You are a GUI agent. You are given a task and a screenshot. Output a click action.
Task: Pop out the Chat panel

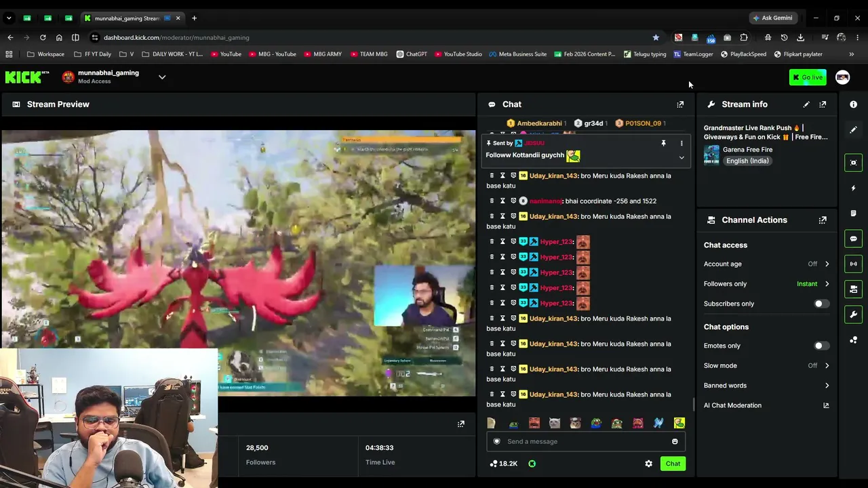[680, 104]
